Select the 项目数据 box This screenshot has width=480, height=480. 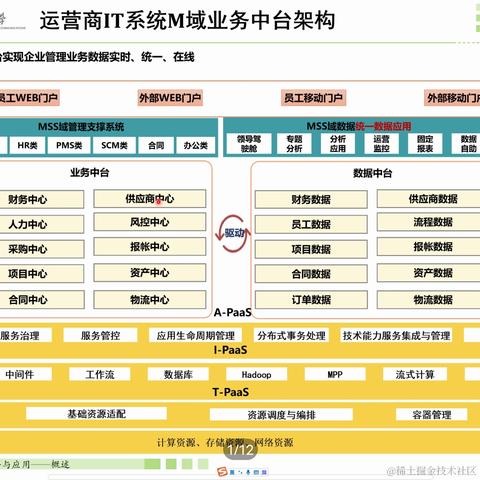(x=311, y=249)
